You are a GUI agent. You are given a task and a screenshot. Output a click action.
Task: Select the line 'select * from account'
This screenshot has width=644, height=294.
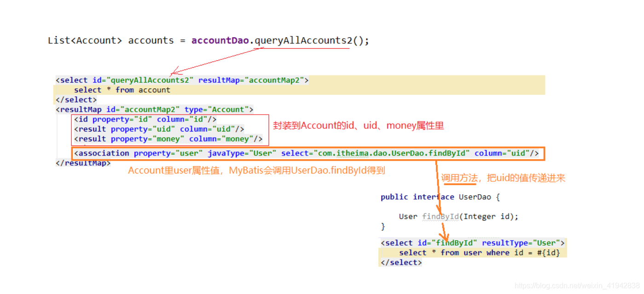click(122, 90)
